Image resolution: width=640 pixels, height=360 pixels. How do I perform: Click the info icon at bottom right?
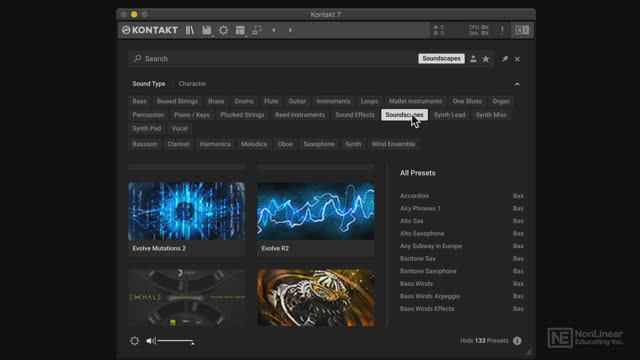517,340
